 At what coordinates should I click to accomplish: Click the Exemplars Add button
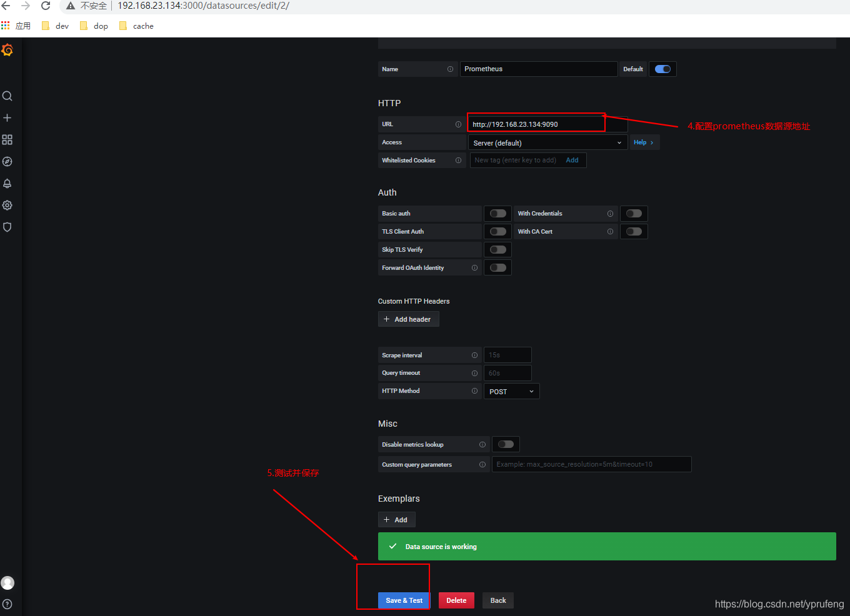[397, 520]
